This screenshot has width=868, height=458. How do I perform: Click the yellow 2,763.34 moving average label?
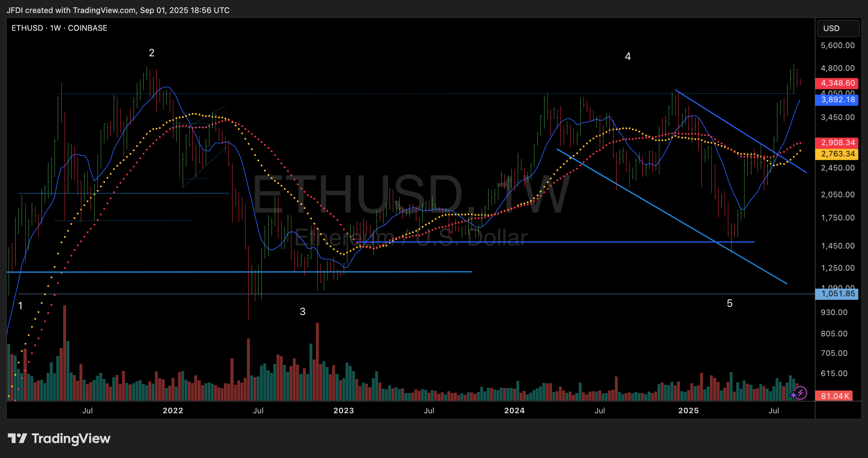pos(837,154)
